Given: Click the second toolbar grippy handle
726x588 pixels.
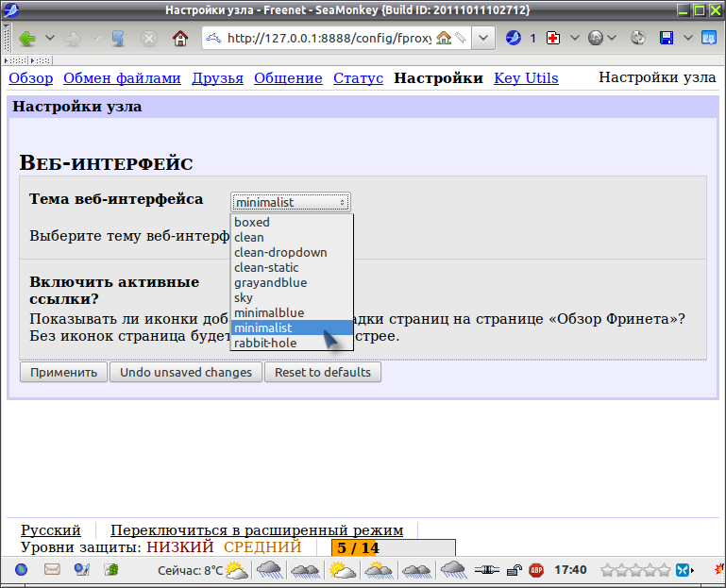Looking at the screenshot, I should point(41,60).
